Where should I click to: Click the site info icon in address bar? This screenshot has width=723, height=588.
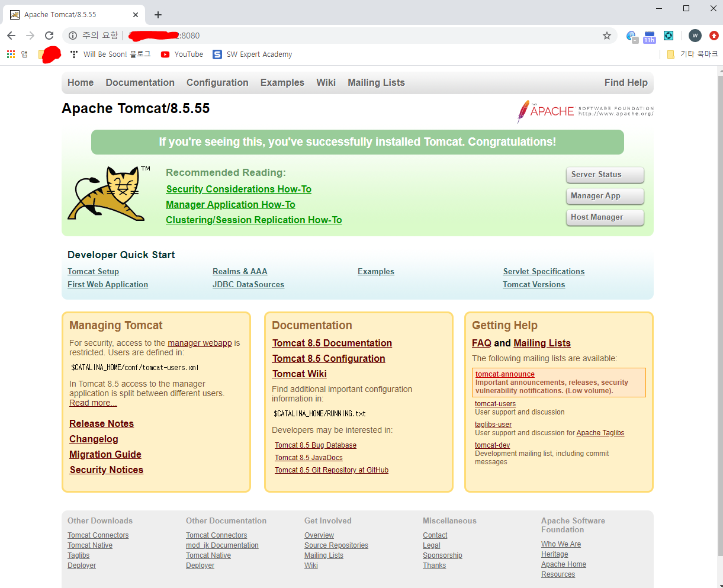pyautogui.click(x=72, y=36)
